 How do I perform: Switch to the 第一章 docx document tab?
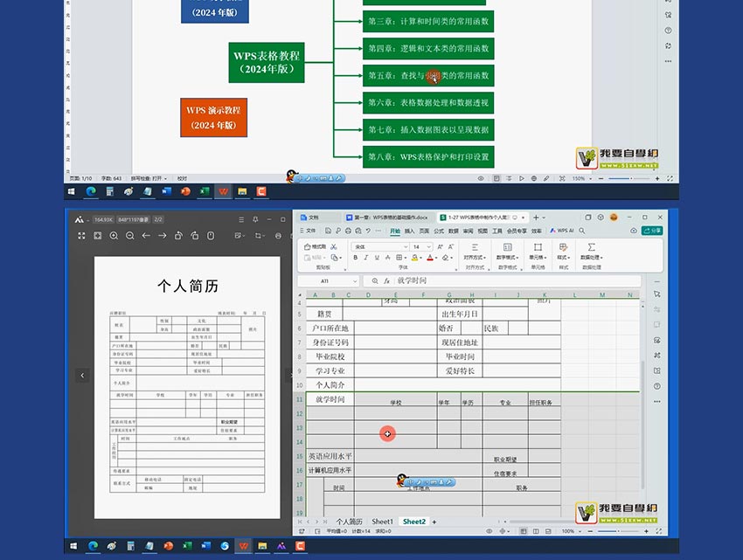(x=387, y=218)
